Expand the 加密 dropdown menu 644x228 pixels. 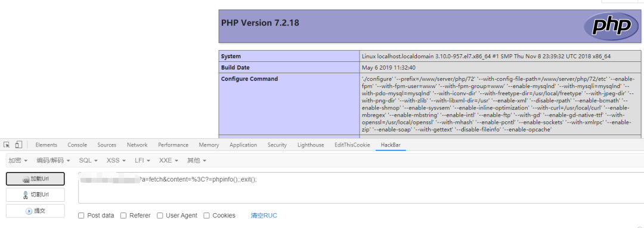click(x=18, y=160)
